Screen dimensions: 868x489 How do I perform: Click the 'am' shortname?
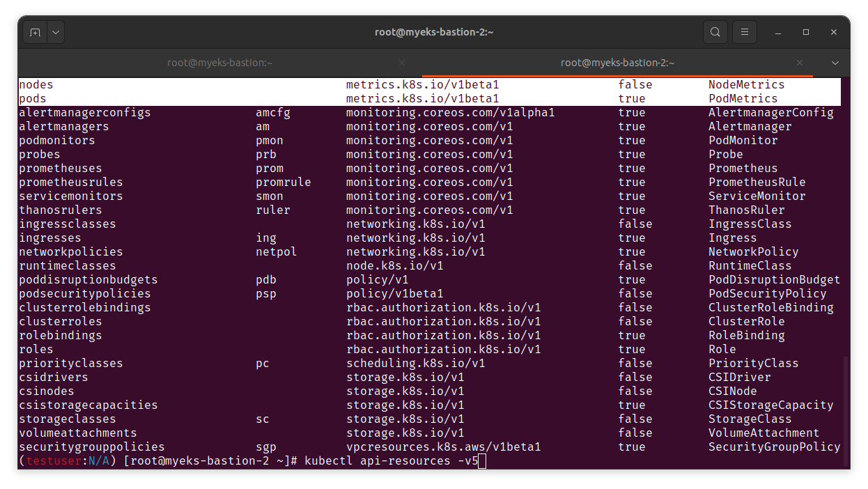tap(263, 126)
